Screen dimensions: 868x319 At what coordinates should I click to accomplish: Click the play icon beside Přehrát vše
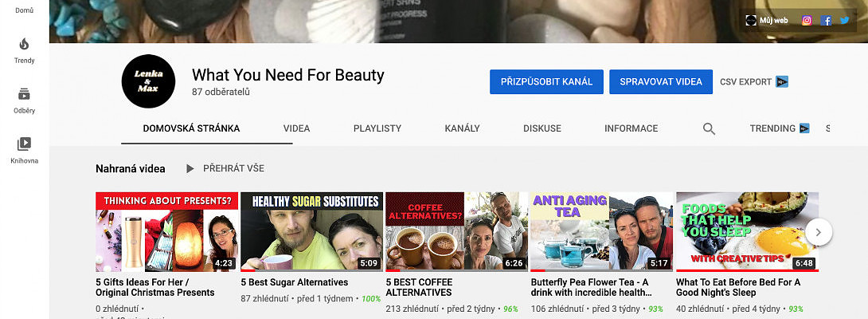(190, 168)
